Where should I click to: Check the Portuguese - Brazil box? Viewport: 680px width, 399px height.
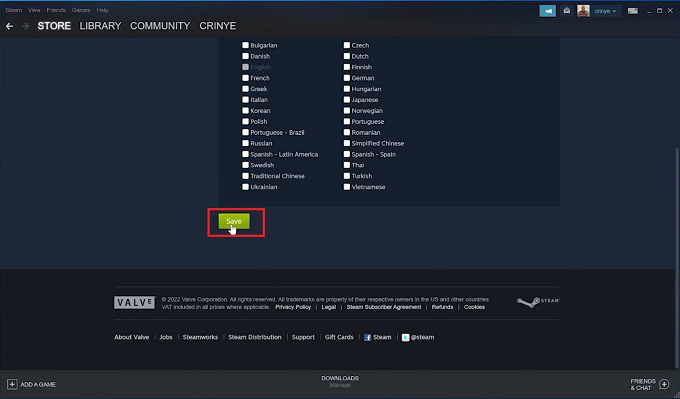[245, 132]
